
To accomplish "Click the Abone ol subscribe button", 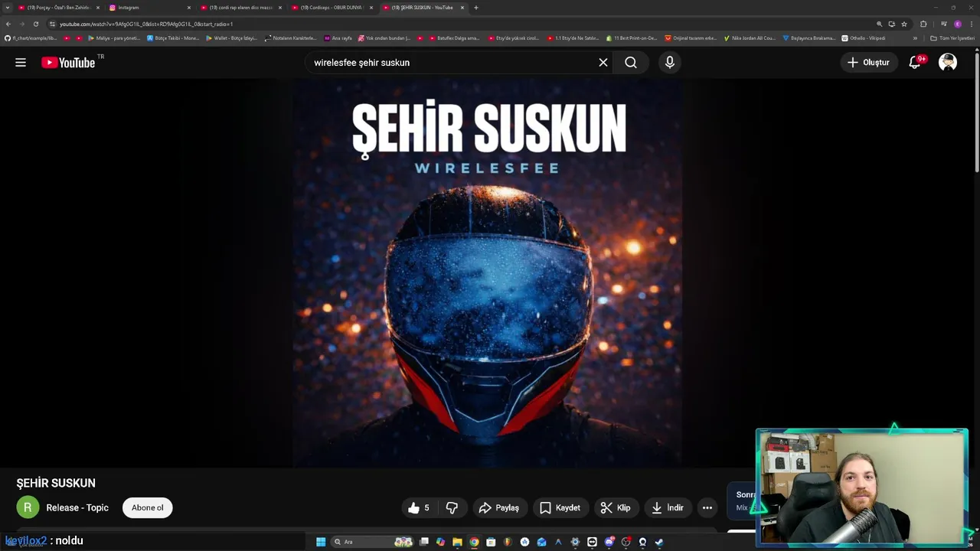I will 148,507.
